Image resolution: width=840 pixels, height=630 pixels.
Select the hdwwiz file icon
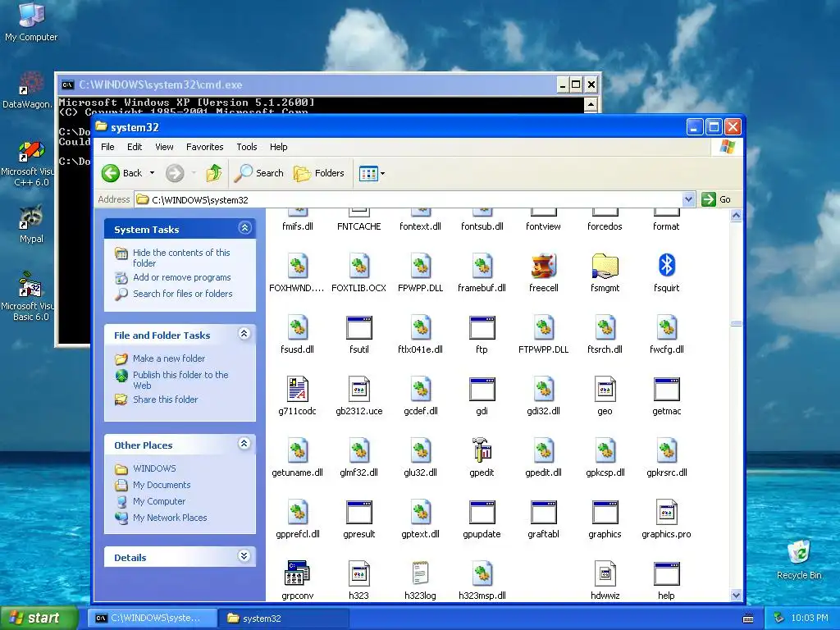(605, 573)
